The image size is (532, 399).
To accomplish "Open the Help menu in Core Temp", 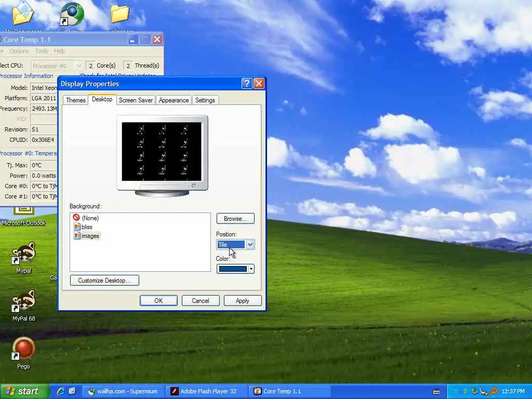I will click(x=59, y=51).
